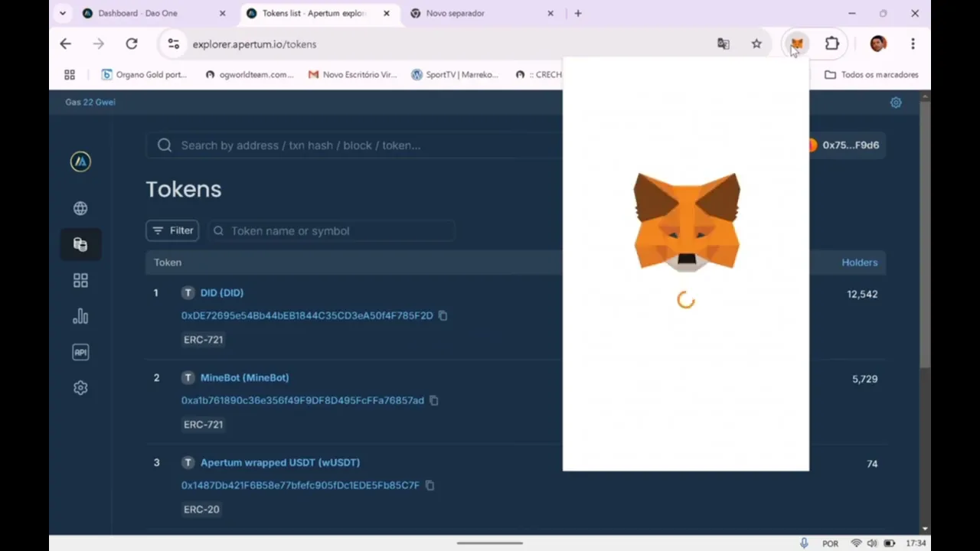The height and width of the screenshot is (551, 980).
Task: Click the 17:34 system clock
Action: [x=916, y=543]
